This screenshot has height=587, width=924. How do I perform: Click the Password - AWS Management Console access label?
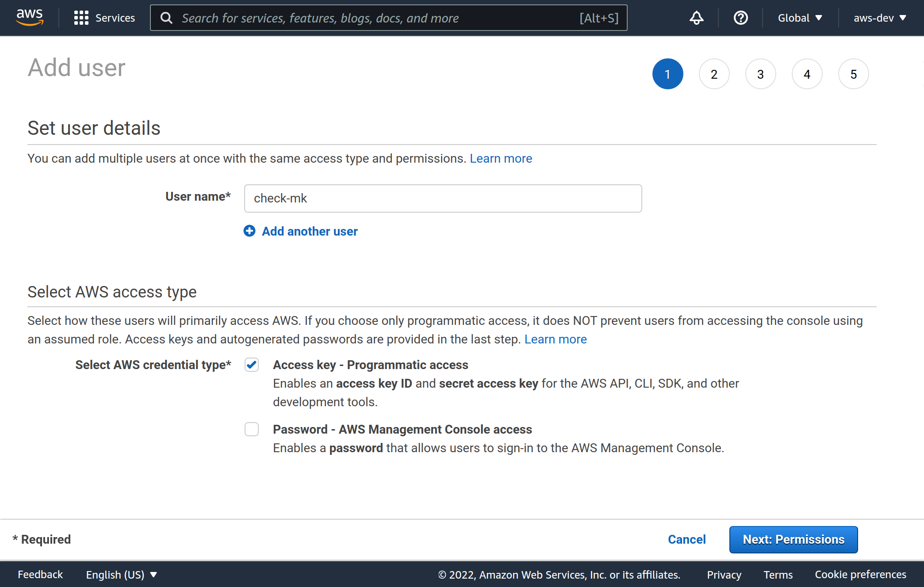pyautogui.click(x=402, y=429)
